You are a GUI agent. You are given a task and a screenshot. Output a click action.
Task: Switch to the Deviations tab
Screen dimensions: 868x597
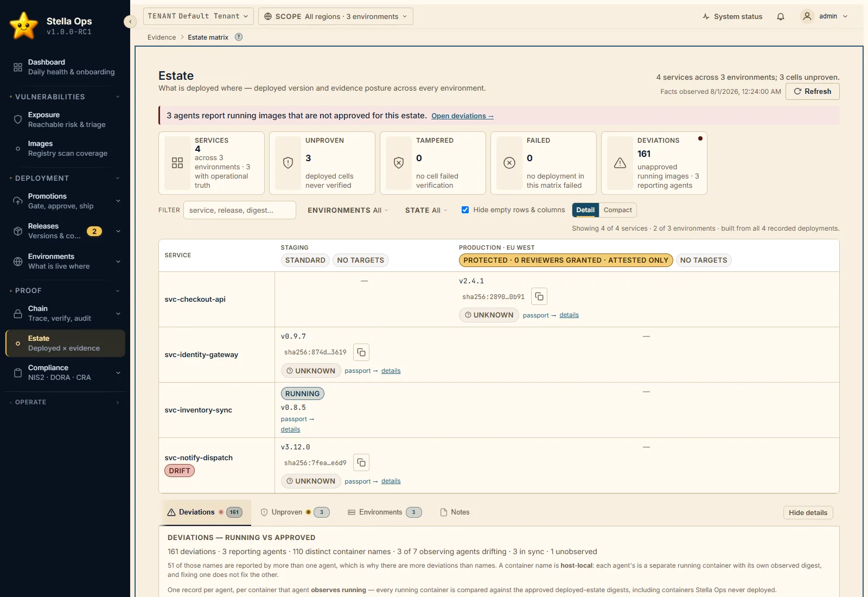(205, 512)
